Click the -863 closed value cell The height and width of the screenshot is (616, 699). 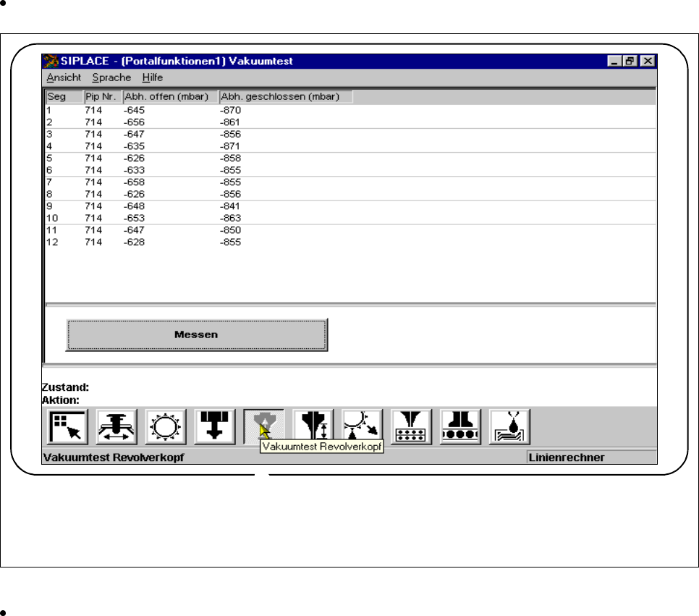pyautogui.click(x=231, y=219)
